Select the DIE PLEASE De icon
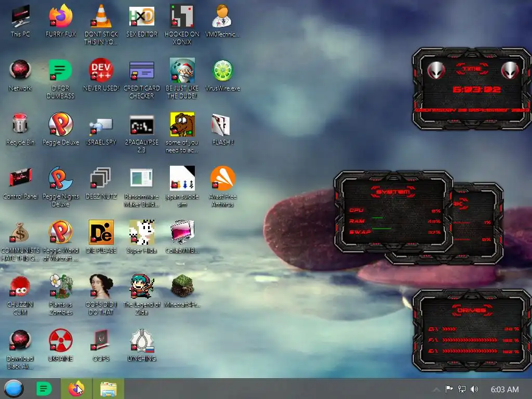Viewport: 532px width, 399px height. tap(101, 237)
